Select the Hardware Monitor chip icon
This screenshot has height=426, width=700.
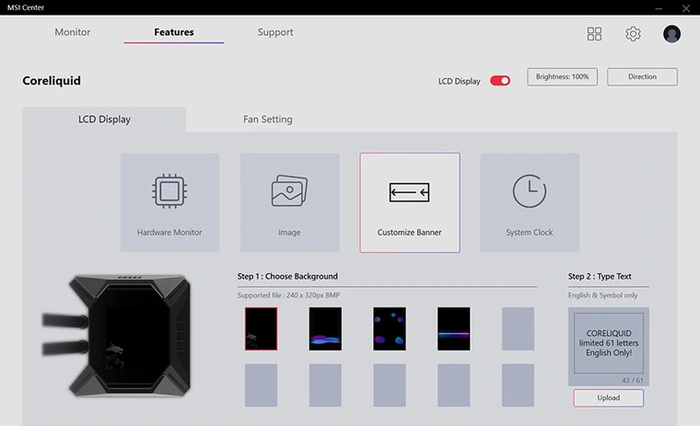coord(169,191)
